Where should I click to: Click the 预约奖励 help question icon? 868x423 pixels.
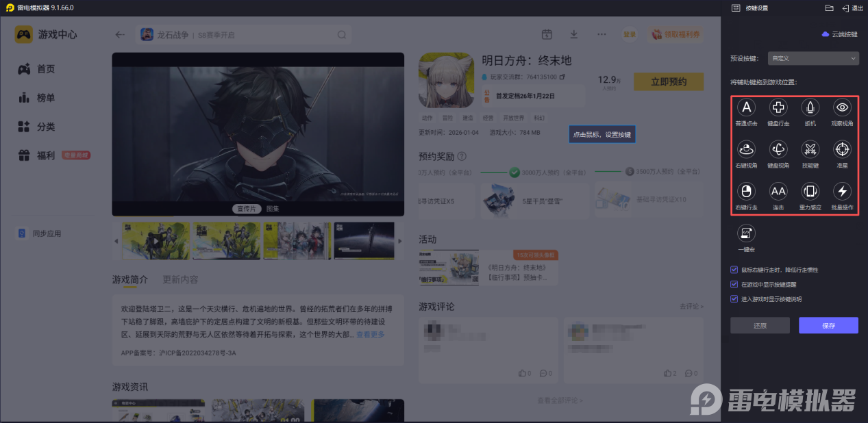pyautogui.click(x=462, y=157)
